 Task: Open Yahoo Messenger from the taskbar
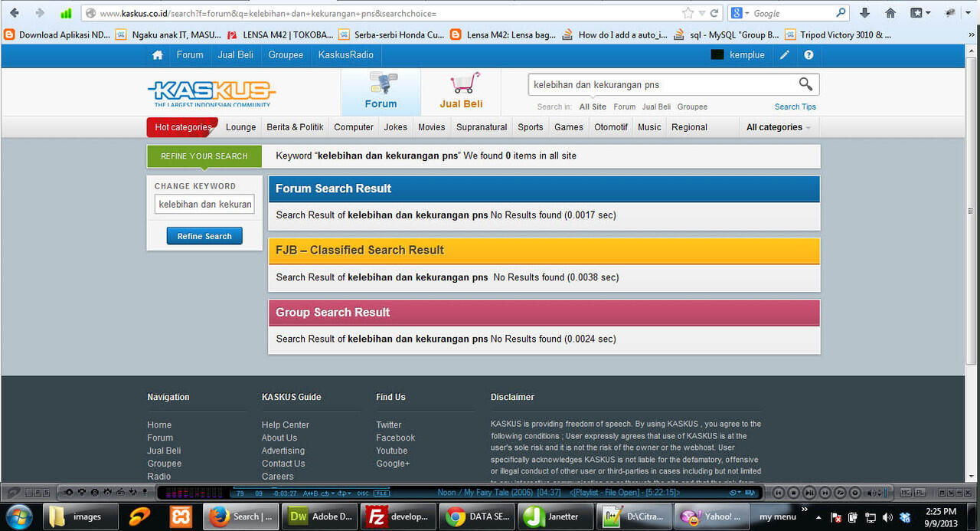[713, 516]
